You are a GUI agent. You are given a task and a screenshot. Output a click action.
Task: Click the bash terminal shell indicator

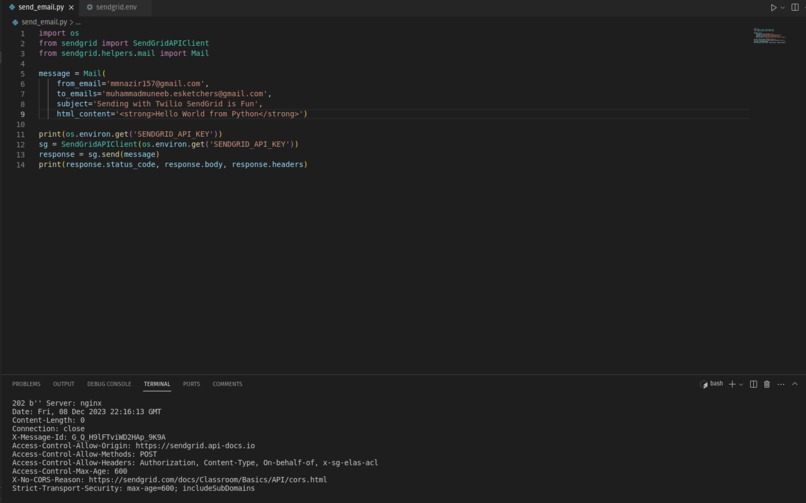[x=711, y=384]
